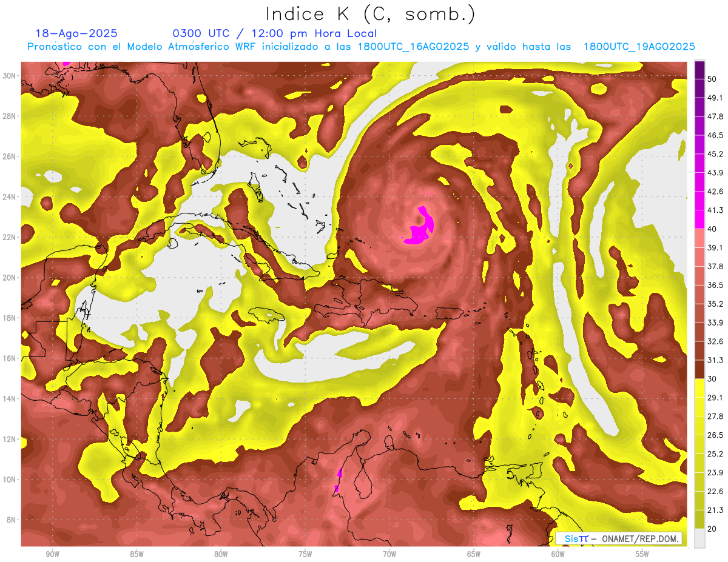Viewport: 728px width, 562px height.
Task: Click the '49.1' colorbar value
Action: point(715,98)
